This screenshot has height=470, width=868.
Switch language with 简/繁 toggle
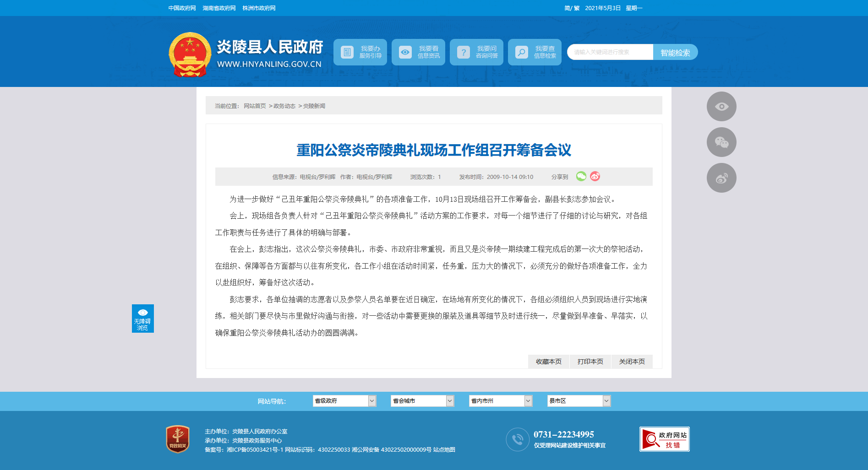point(572,8)
